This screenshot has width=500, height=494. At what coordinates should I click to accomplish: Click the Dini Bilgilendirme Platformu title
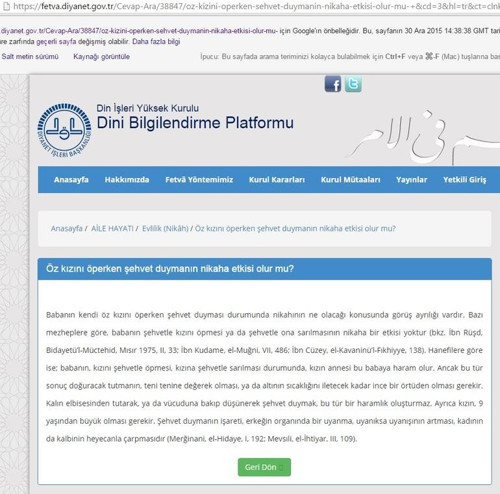[x=195, y=123]
